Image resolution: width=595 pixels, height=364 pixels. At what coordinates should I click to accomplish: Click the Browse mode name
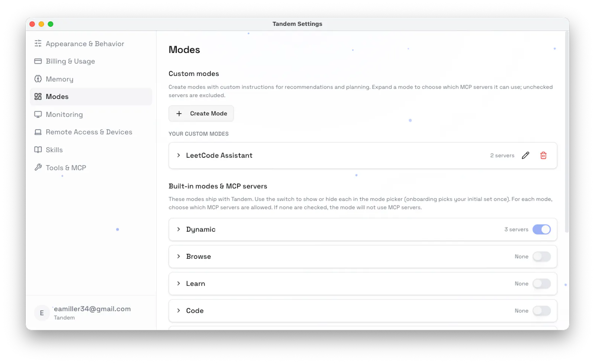pos(199,257)
